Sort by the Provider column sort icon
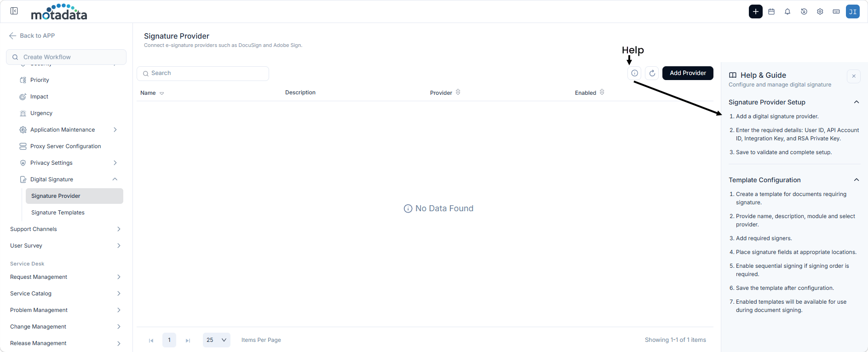 [x=458, y=92]
